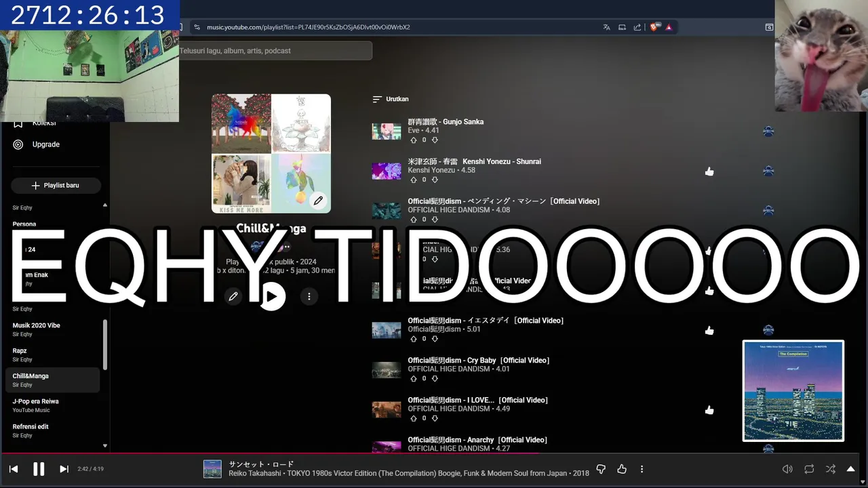Screen dimensions: 868x488
Task: Play the Cry Baby song thumbnail
Action: point(387,370)
